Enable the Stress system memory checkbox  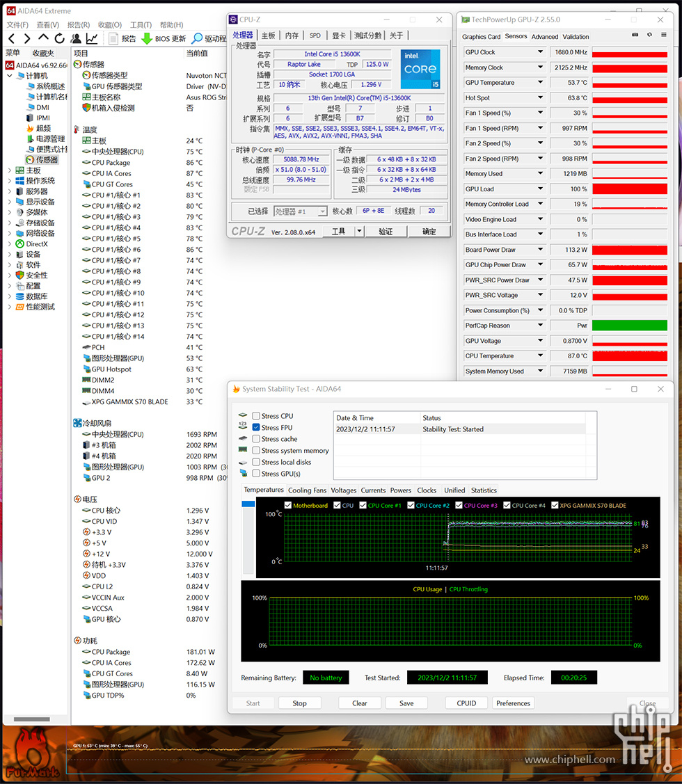(256, 451)
